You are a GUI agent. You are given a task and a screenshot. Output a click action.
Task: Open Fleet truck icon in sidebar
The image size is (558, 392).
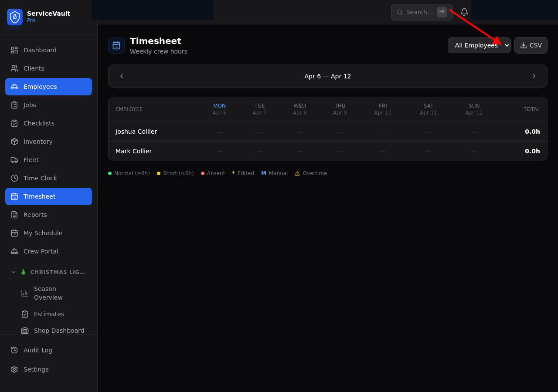tap(14, 160)
